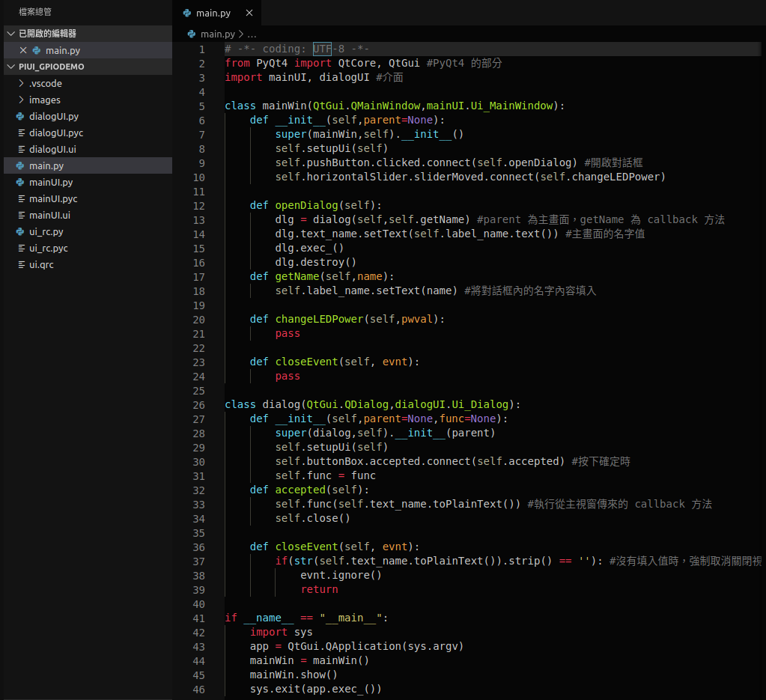Expand the images folder
Image resolution: width=766 pixels, height=700 pixels.
88,100
